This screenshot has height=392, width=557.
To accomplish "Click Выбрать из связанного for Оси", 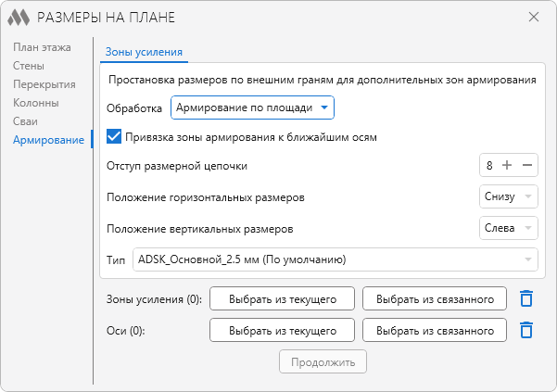I will (x=435, y=330).
